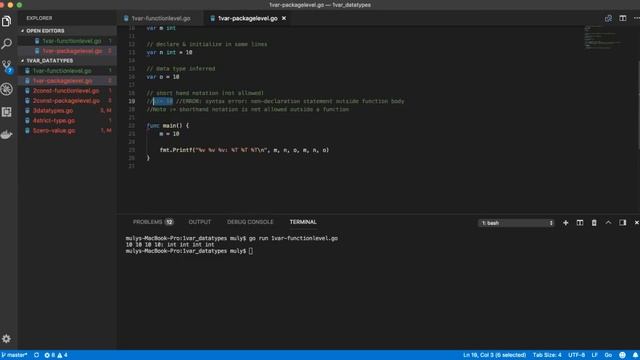The width and height of the screenshot is (640, 360).
Task: Click the 'var n int = 10' code line
Action: [x=169, y=52]
